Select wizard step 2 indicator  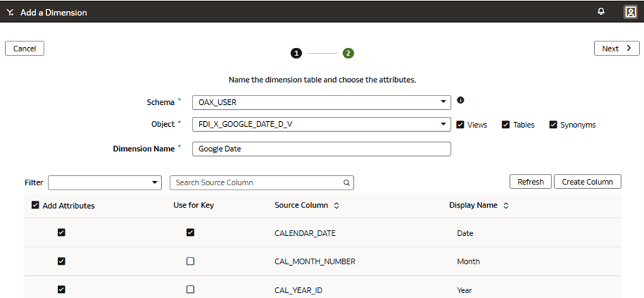click(x=348, y=53)
